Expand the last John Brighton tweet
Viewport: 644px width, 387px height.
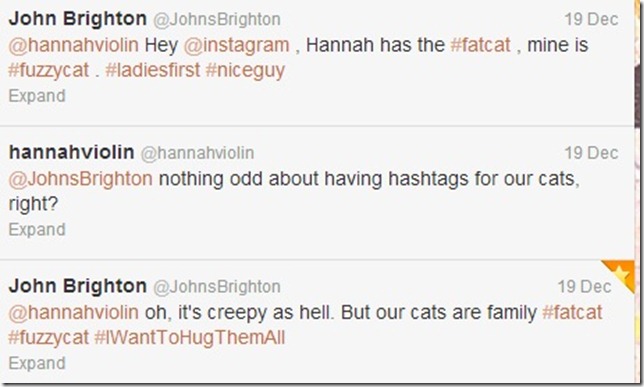pos(37,363)
